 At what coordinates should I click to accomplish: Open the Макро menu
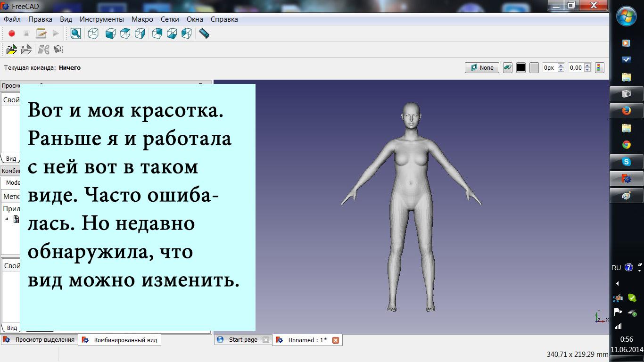tap(142, 19)
